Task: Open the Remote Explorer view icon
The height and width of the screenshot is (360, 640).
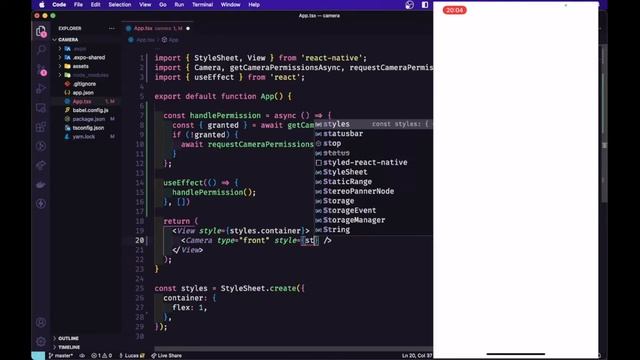Action: [41, 108]
